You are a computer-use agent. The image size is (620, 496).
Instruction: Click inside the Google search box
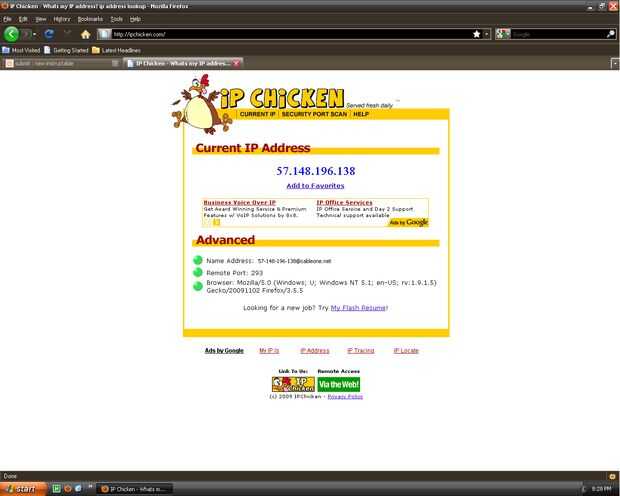point(558,34)
